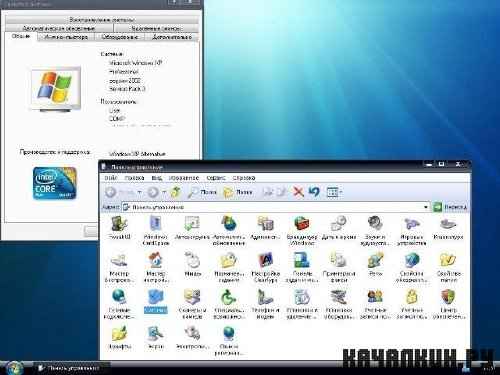Switch to the Оборудование tab
Image resolution: width=500 pixels, height=375 pixels.
click(x=120, y=37)
